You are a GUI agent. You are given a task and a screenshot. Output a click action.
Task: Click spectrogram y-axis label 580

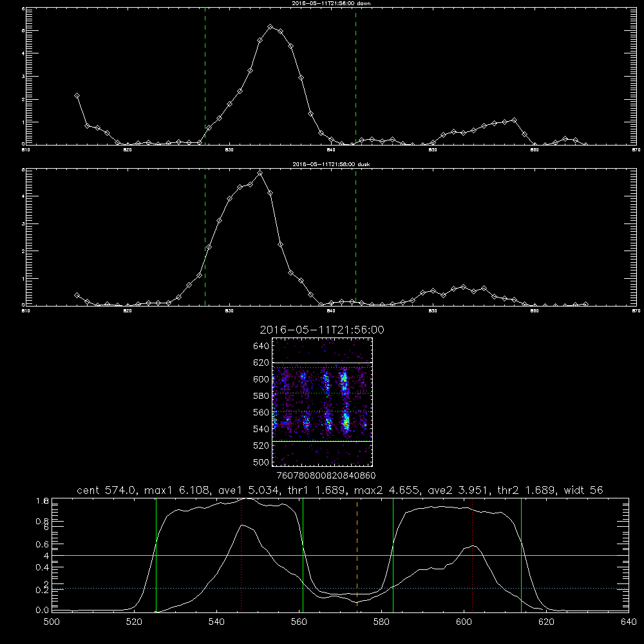pos(261,396)
